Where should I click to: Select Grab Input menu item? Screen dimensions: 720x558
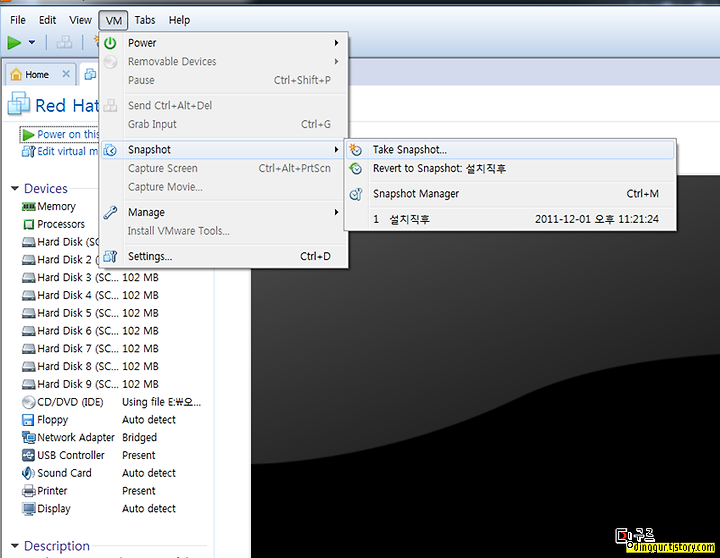[224, 124]
